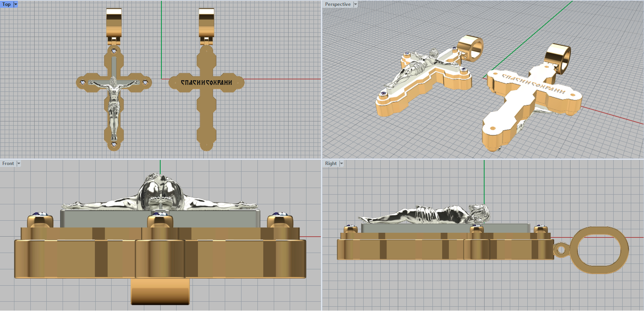Pick the bottom gemstone on the Top-view cross

tap(114, 144)
